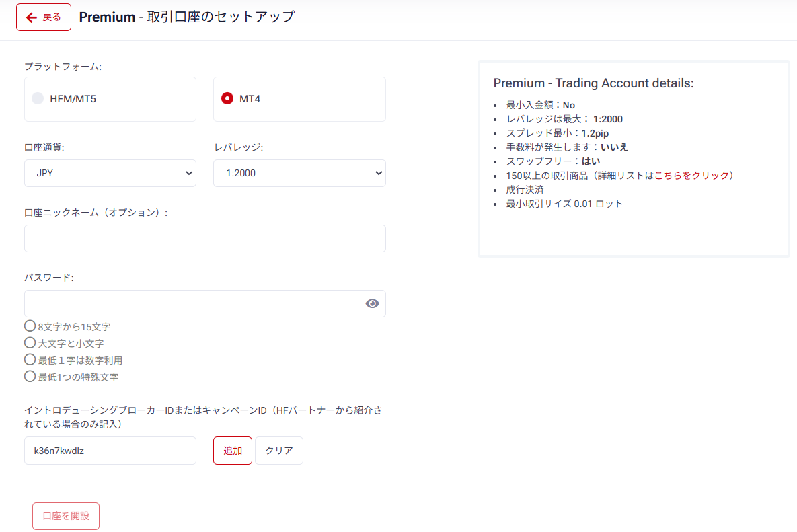
Task: Click the 最小取引サイズ 0.01 ロット detail line
Action: [x=564, y=204]
